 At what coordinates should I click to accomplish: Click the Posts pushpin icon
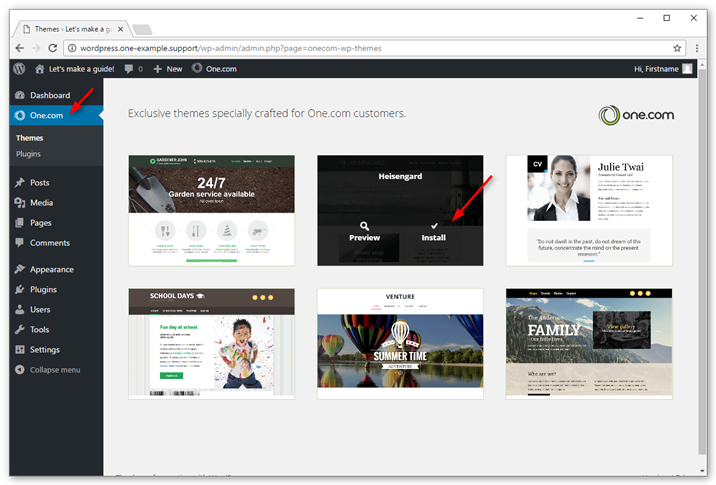[x=20, y=182]
